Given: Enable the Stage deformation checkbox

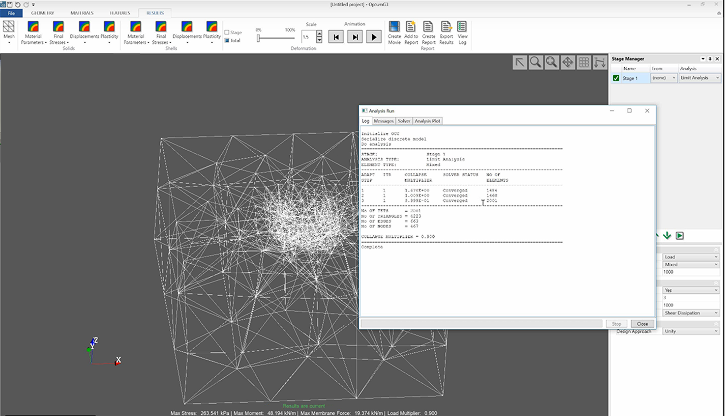Looking at the screenshot, I should (x=227, y=32).
